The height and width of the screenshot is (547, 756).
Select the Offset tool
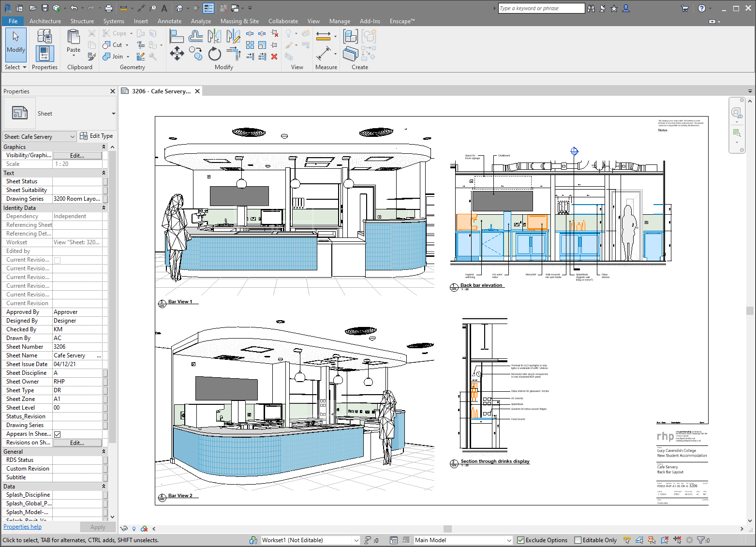click(x=195, y=36)
